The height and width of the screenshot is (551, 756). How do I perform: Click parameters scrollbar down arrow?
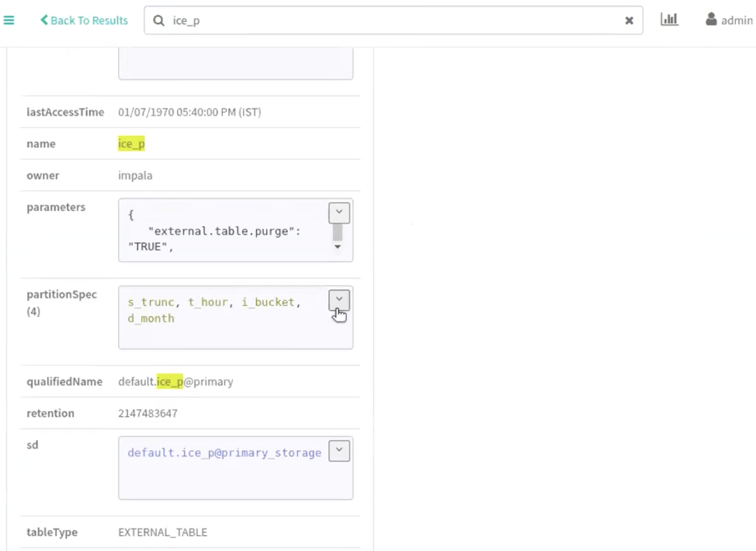(x=337, y=247)
